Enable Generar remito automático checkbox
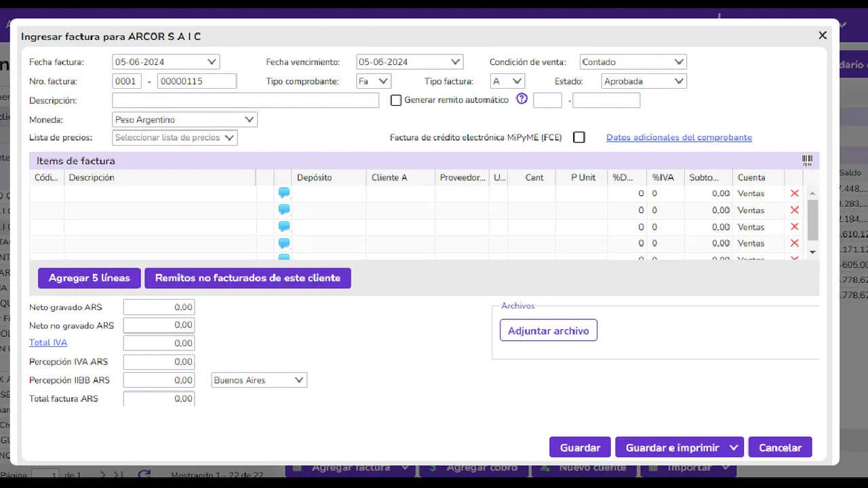 [x=397, y=100]
